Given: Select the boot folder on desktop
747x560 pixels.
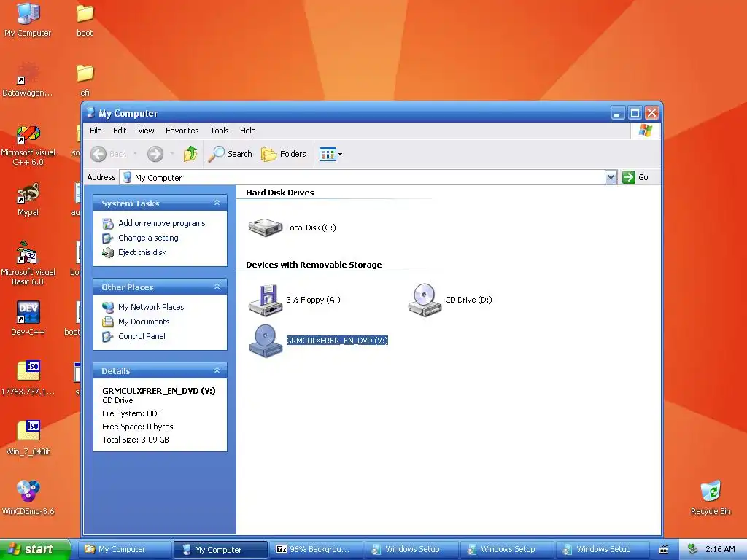Looking at the screenshot, I should [x=85, y=20].
